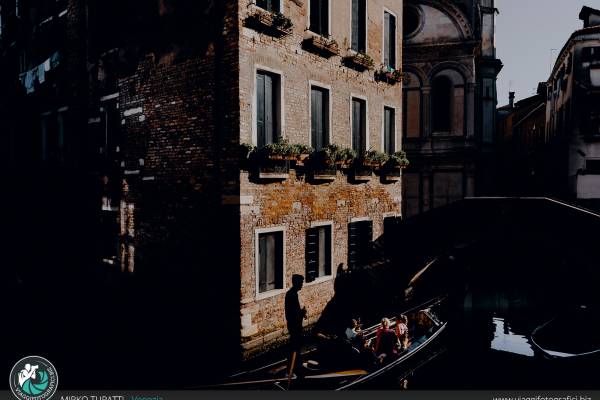Click the passengers seated in the gondola
This screenshot has height=400, width=600.
coord(387,337)
